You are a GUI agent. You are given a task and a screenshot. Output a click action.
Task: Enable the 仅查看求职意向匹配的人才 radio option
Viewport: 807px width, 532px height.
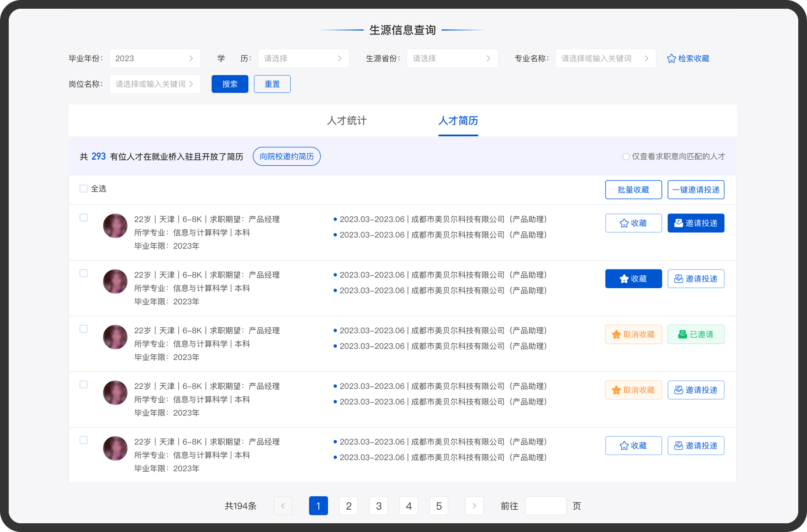point(626,156)
